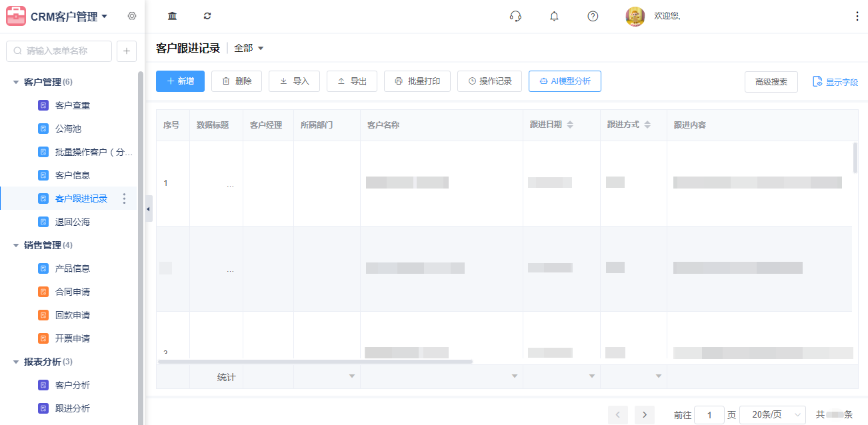Click the user avatar picture
The image size is (868, 425).
tap(635, 17)
